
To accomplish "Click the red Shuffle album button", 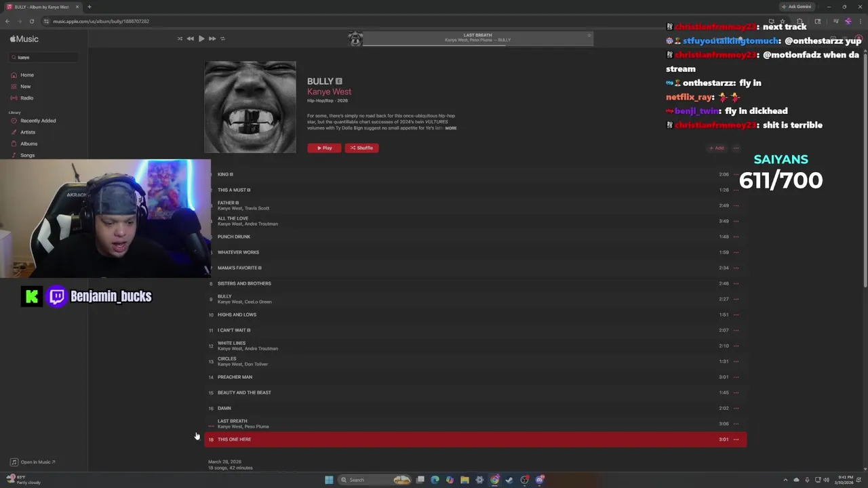I will tap(361, 148).
